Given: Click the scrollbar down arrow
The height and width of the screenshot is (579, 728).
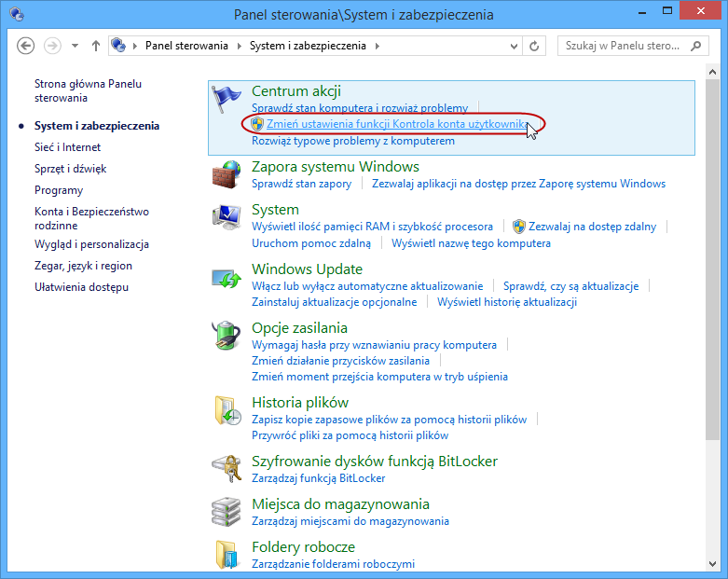Looking at the screenshot, I should tap(713, 564).
